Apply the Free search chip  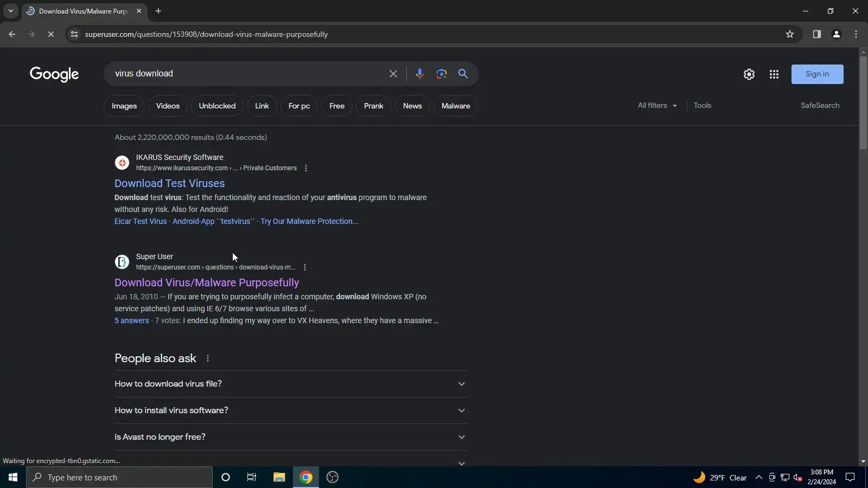(x=337, y=106)
